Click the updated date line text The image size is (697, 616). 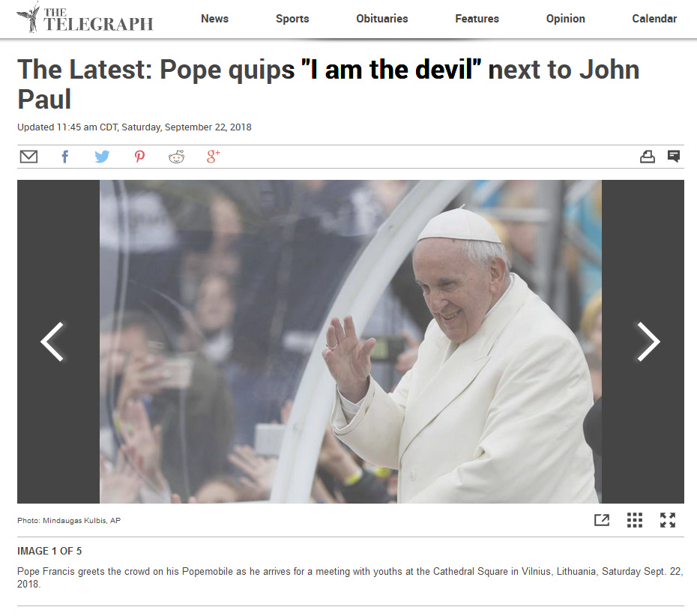point(134,127)
